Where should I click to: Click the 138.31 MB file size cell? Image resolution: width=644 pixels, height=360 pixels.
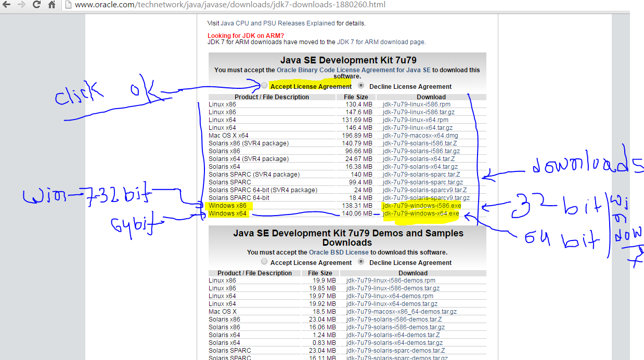[357, 206]
